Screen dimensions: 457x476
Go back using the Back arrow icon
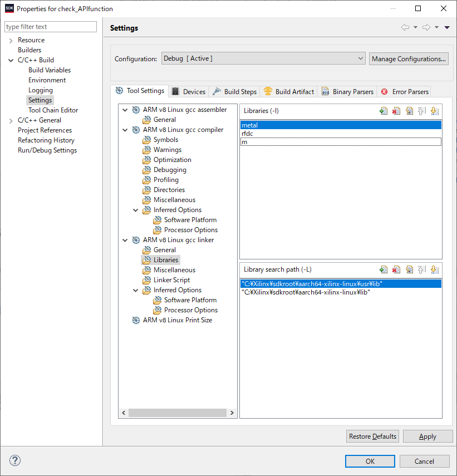(x=405, y=27)
